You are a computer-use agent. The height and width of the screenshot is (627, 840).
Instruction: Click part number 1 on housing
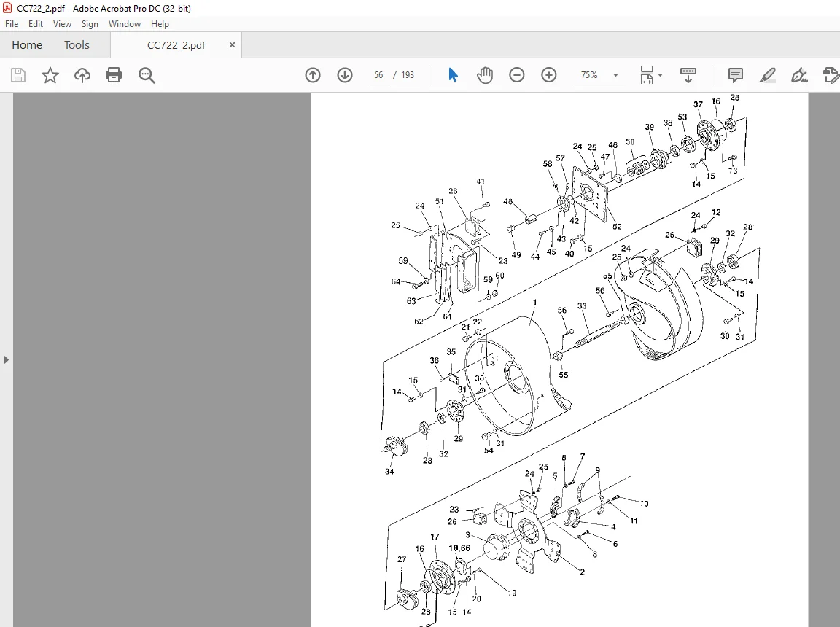(x=534, y=302)
